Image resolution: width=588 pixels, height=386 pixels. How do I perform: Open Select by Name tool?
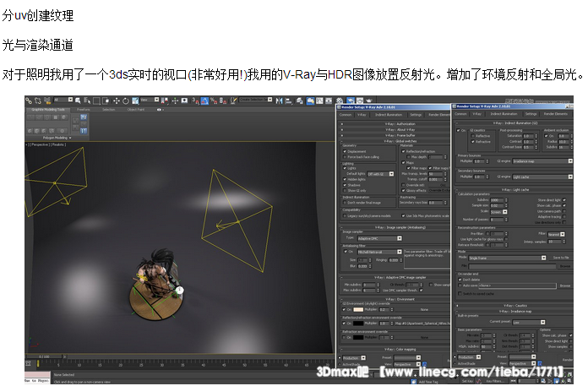pyautogui.click(x=87, y=101)
